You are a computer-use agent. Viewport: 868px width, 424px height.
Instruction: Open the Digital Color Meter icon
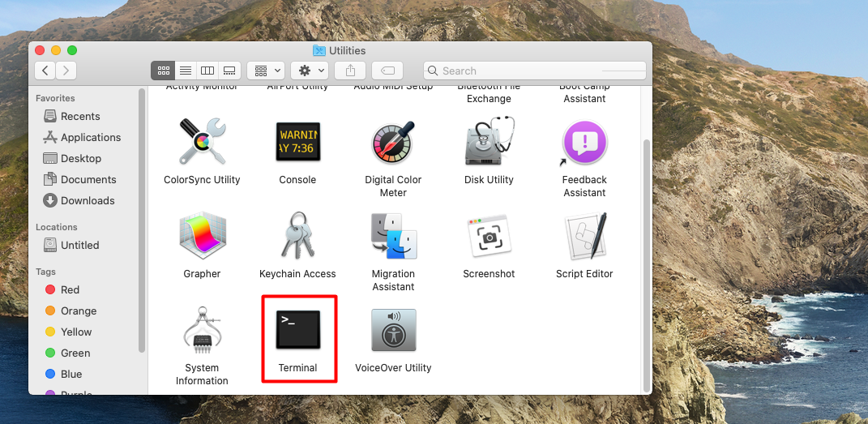pyautogui.click(x=393, y=142)
